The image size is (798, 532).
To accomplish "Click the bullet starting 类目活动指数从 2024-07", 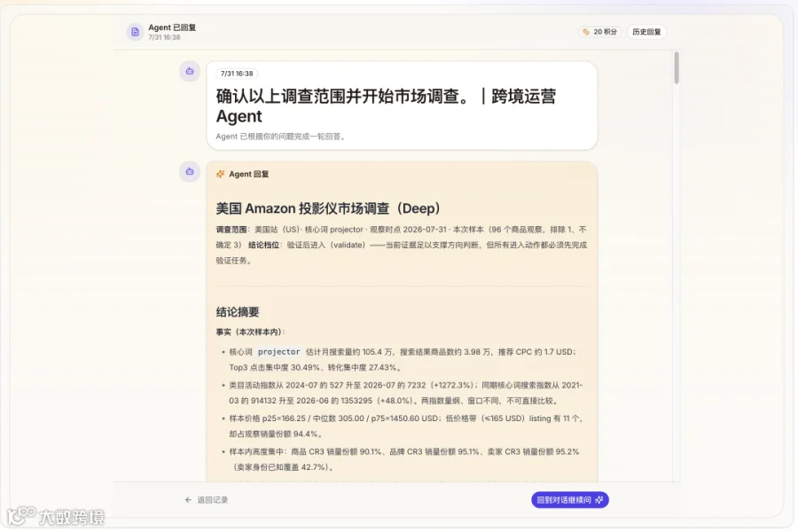I will point(405,393).
